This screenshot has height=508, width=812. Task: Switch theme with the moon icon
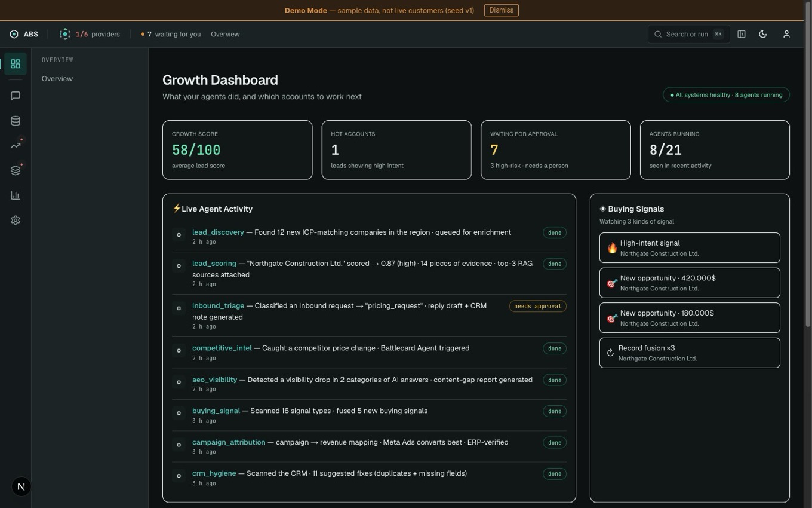click(763, 34)
